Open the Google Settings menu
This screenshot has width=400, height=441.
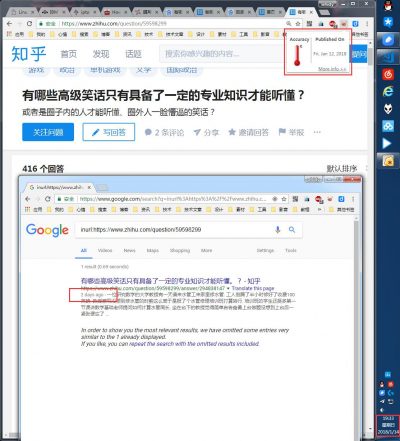[265, 250]
